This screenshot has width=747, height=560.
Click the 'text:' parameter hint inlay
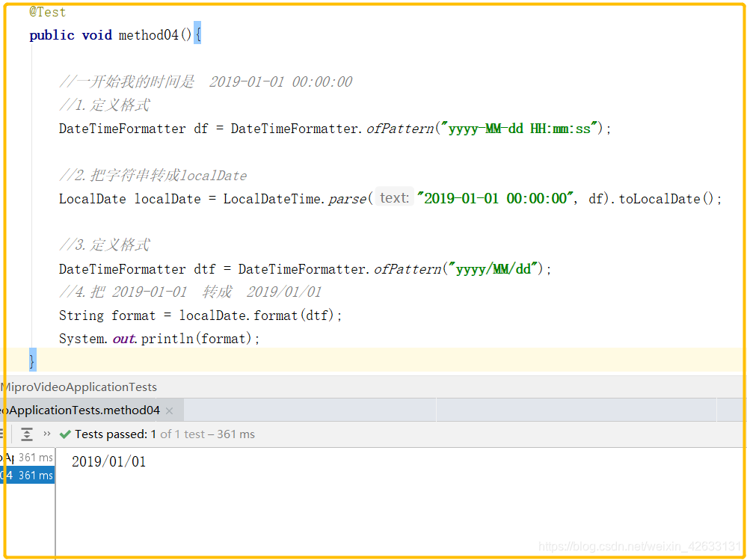tap(393, 197)
